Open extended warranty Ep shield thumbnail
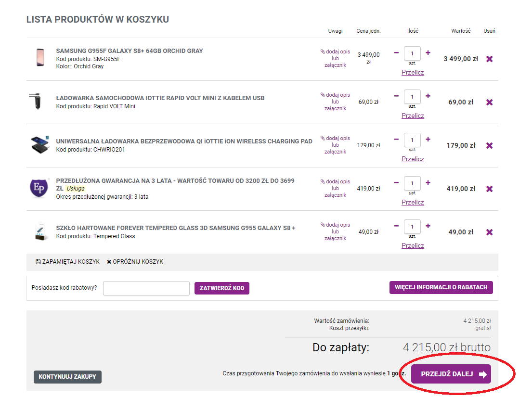The width and height of the screenshot is (532, 397). (39, 188)
